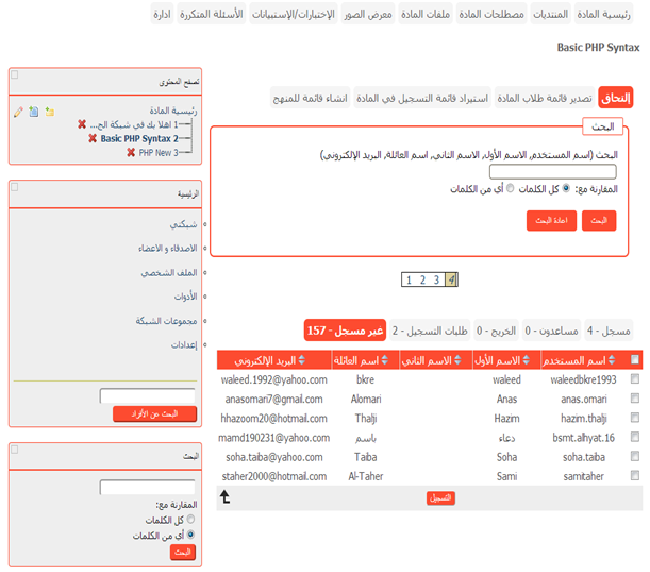650x572 pixels.
Task: Go to page 3 in pagination
Action: click(x=436, y=280)
